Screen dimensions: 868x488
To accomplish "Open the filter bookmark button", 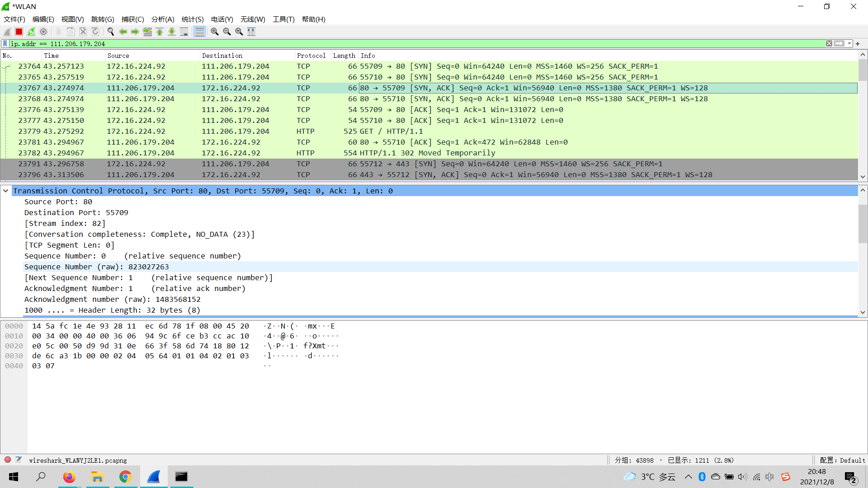I will point(5,44).
